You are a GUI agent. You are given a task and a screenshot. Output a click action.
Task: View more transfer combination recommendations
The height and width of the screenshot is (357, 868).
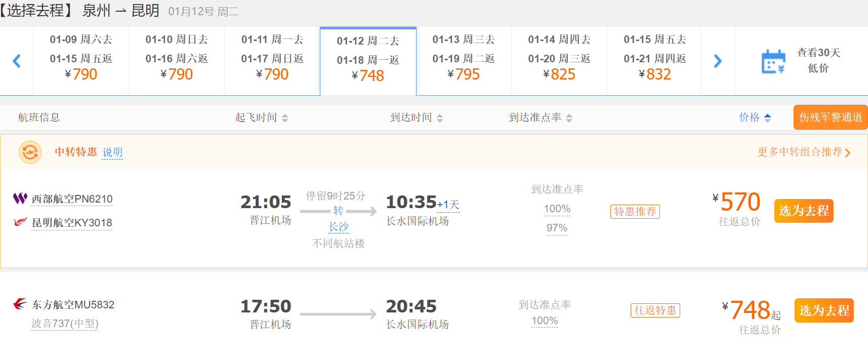pyautogui.click(x=803, y=152)
